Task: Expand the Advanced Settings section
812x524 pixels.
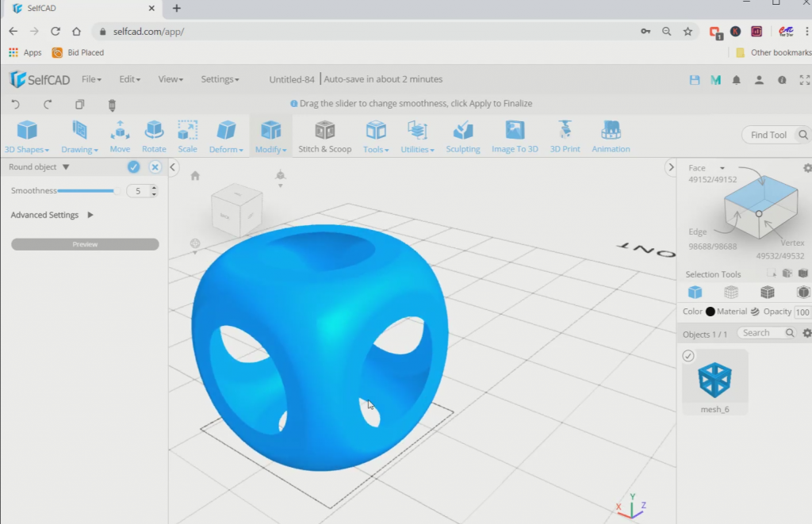Action: (x=44, y=214)
